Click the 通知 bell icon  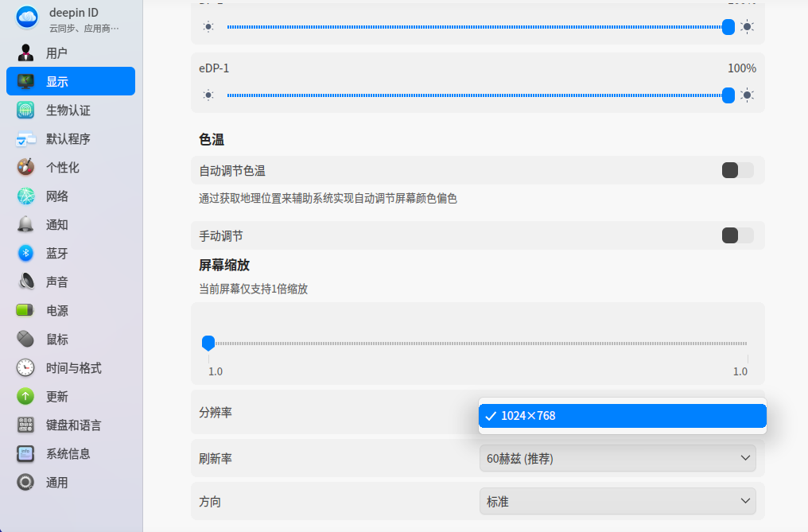click(x=25, y=225)
